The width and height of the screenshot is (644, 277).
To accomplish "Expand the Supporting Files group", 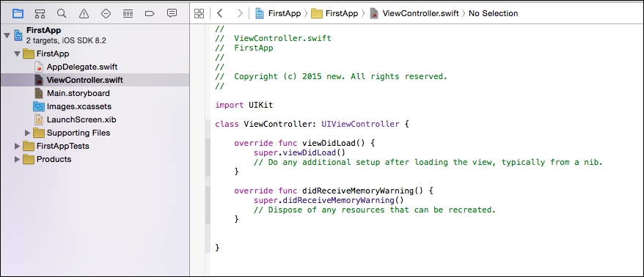I will [28, 133].
